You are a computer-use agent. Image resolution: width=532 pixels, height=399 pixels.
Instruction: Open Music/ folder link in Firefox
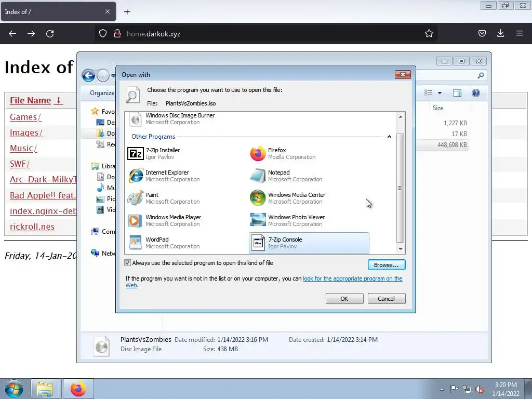point(23,148)
